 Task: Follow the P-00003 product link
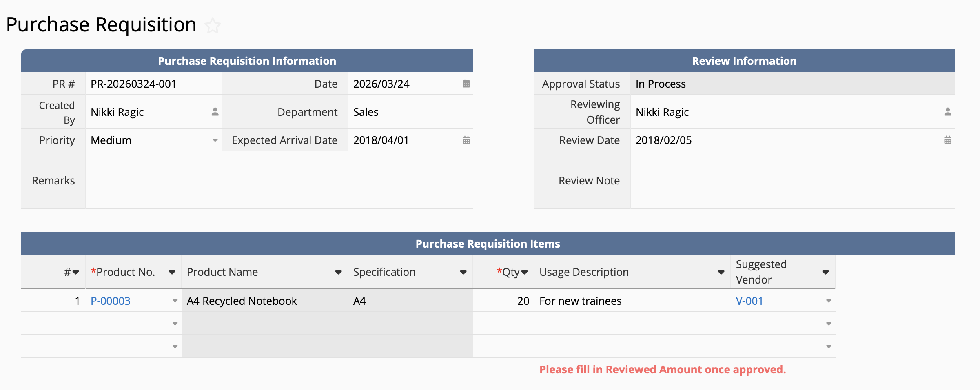click(111, 301)
